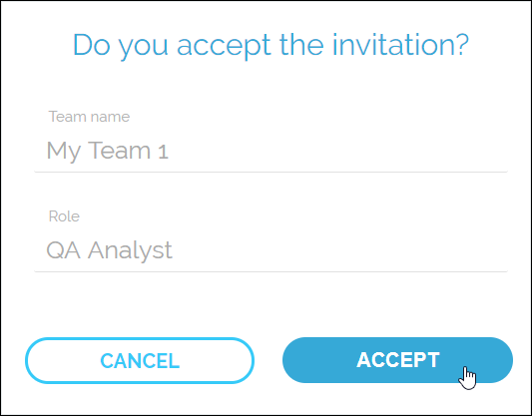Click the ACCEPT label on the blue button
532x416 pixels.
click(x=398, y=360)
